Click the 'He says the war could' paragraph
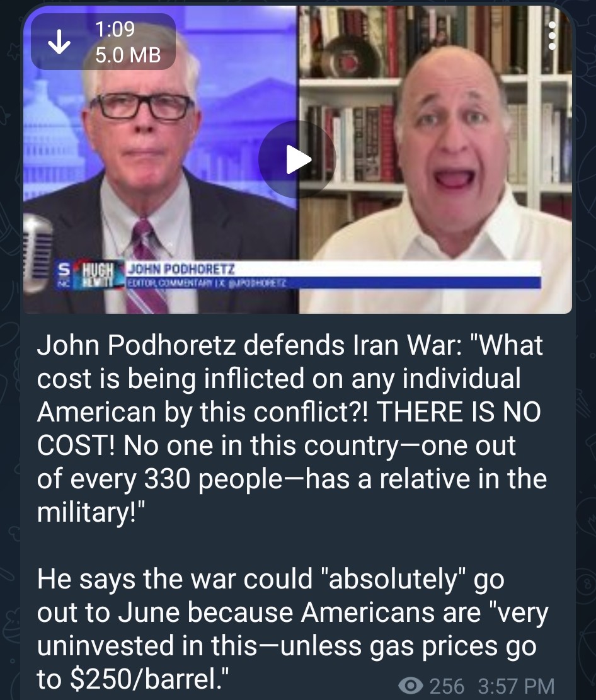 292,629
